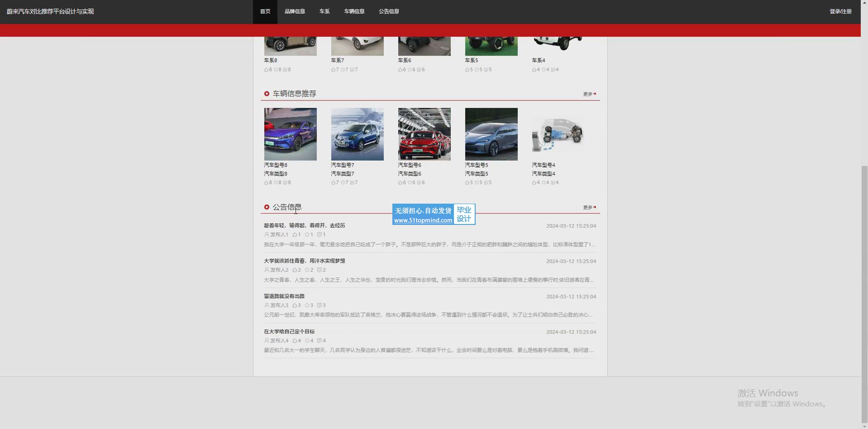This screenshot has height=429, width=868.
Task: Click the comment icon for 汽车型号4
Action: coord(553,183)
